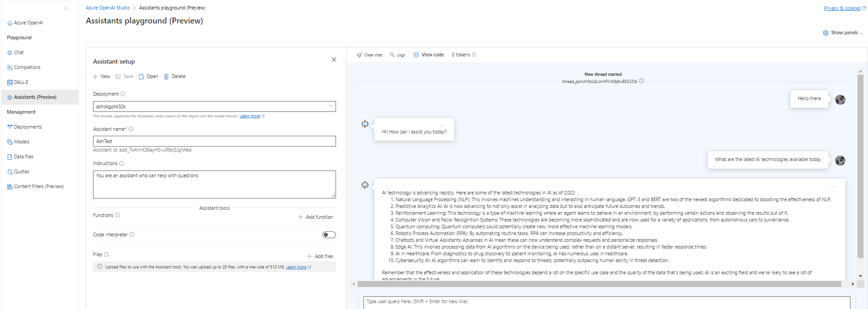The height and width of the screenshot is (309, 868).
Task: Show Code interpreter info icon
Action: click(x=132, y=235)
